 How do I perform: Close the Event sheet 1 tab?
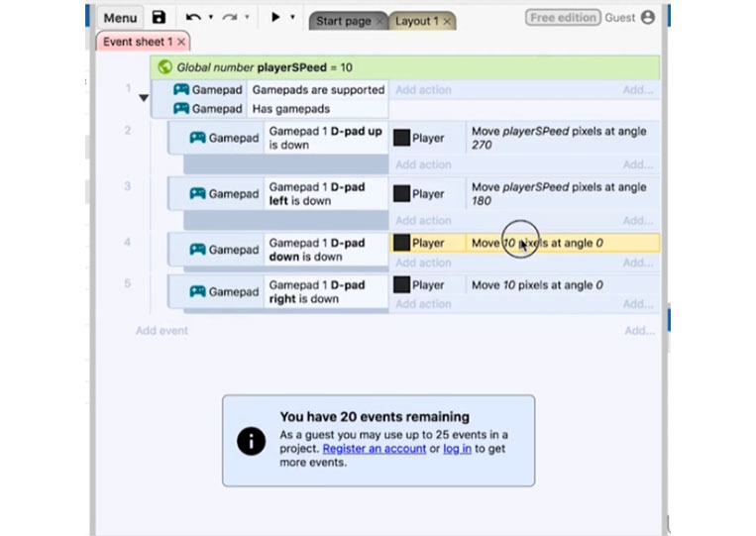click(181, 42)
